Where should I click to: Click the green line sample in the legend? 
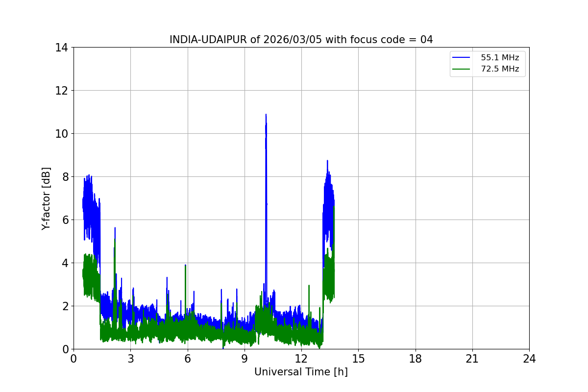(461, 69)
